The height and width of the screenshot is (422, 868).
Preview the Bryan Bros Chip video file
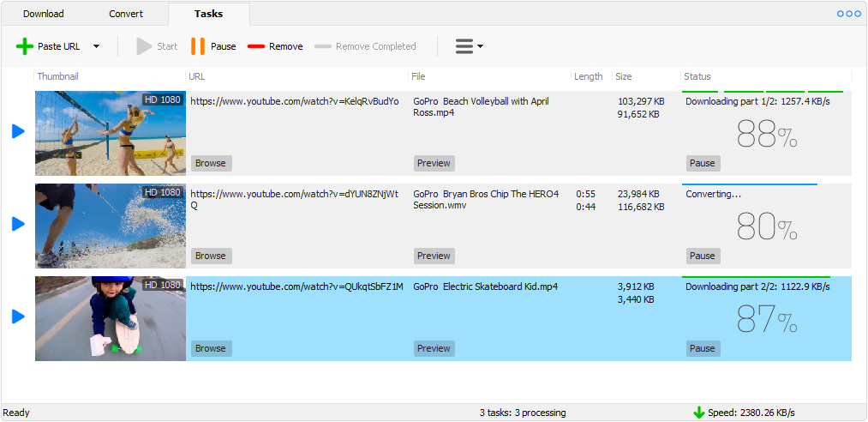pyautogui.click(x=434, y=256)
